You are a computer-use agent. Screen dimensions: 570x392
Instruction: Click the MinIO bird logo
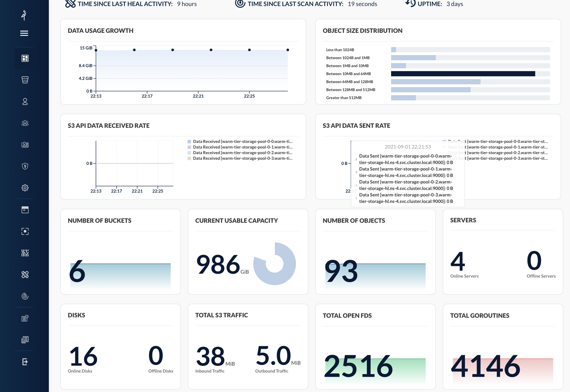(24, 15)
